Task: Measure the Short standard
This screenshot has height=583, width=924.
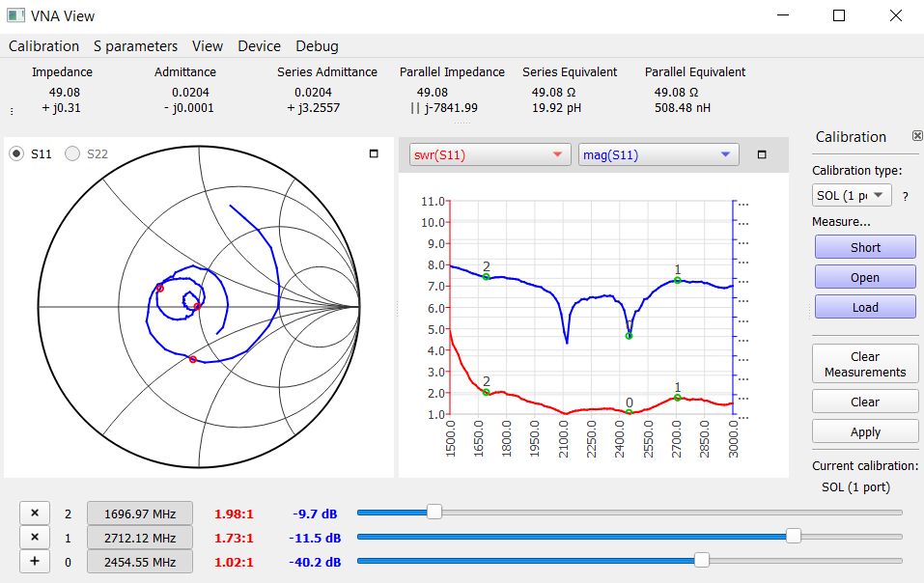Action: point(865,247)
